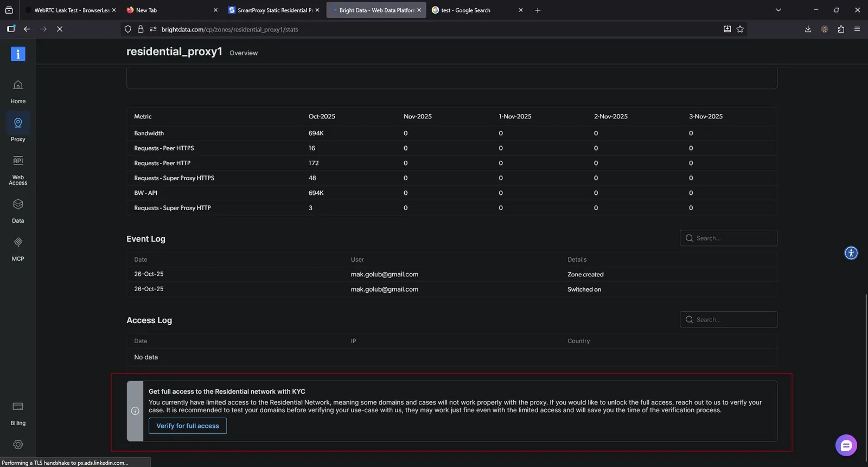Open the tab history icon at top-left
Viewport: 868px width, 467px height.
(9, 10)
